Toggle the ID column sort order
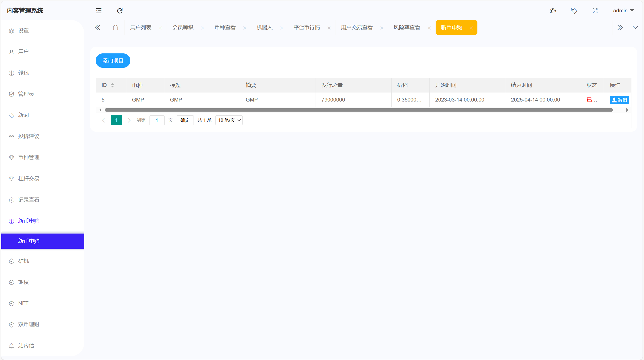 (112, 85)
